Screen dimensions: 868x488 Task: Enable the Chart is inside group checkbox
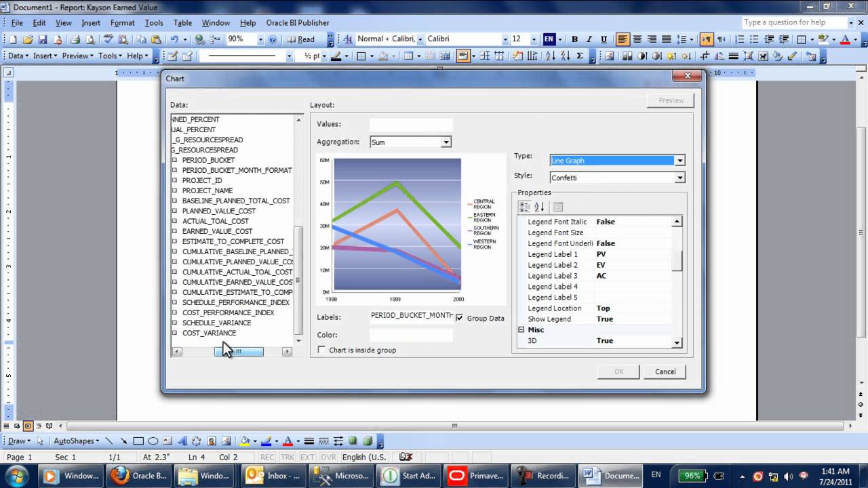point(321,350)
